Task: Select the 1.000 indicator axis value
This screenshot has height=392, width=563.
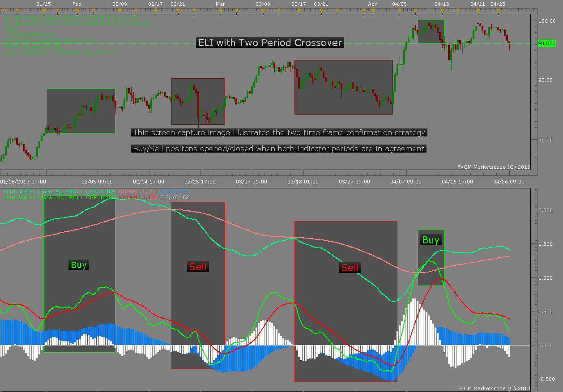Action: 546,277
